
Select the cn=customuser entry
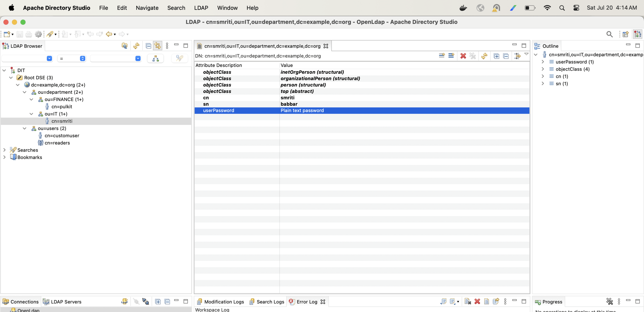pyautogui.click(x=62, y=135)
